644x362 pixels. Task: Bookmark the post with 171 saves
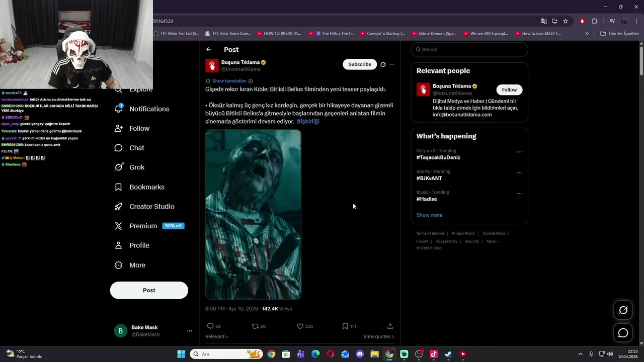349,326
